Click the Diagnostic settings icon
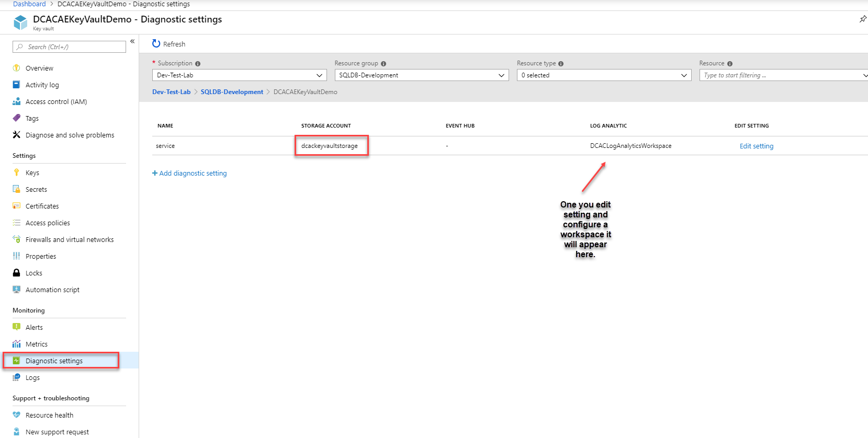868x438 pixels. pyautogui.click(x=16, y=361)
